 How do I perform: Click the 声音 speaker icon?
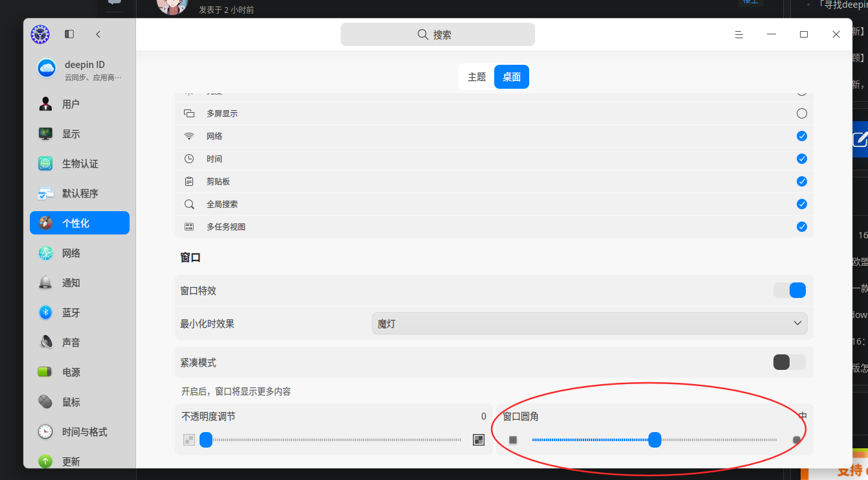tap(45, 343)
